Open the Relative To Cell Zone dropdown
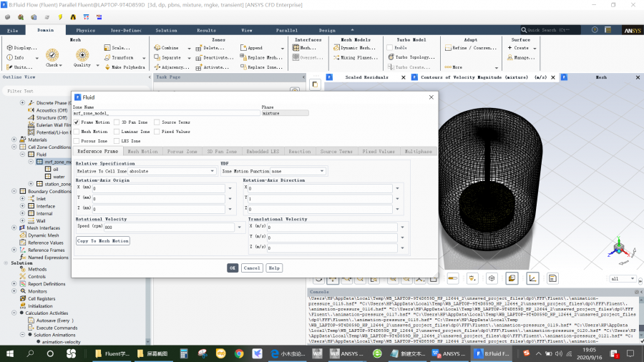The width and height of the screenshot is (644, 362). click(170, 172)
